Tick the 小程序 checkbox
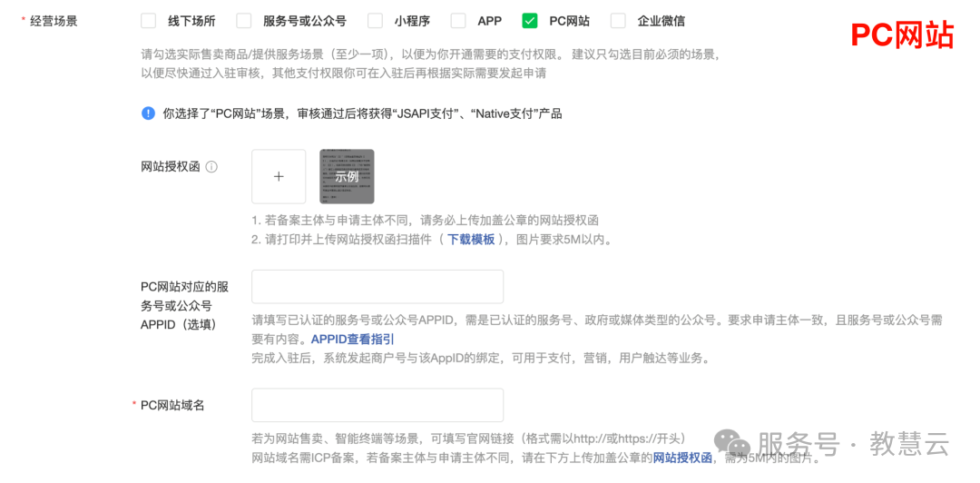 point(375,21)
